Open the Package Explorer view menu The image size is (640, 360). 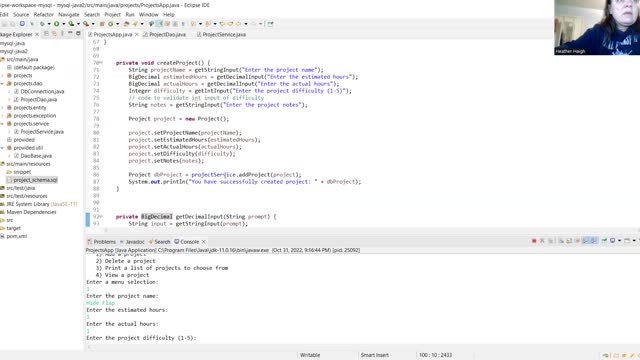click(x=62, y=34)
